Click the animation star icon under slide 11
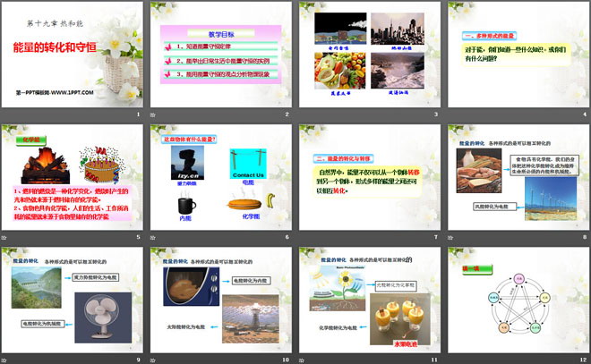591x364 pixels. tap(302, 360)
